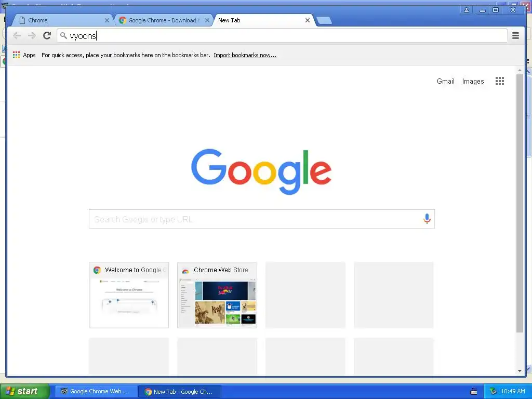Select New Tab - Google Chrome taskbar item
532x399 pixels.
(x=180, y=392)
